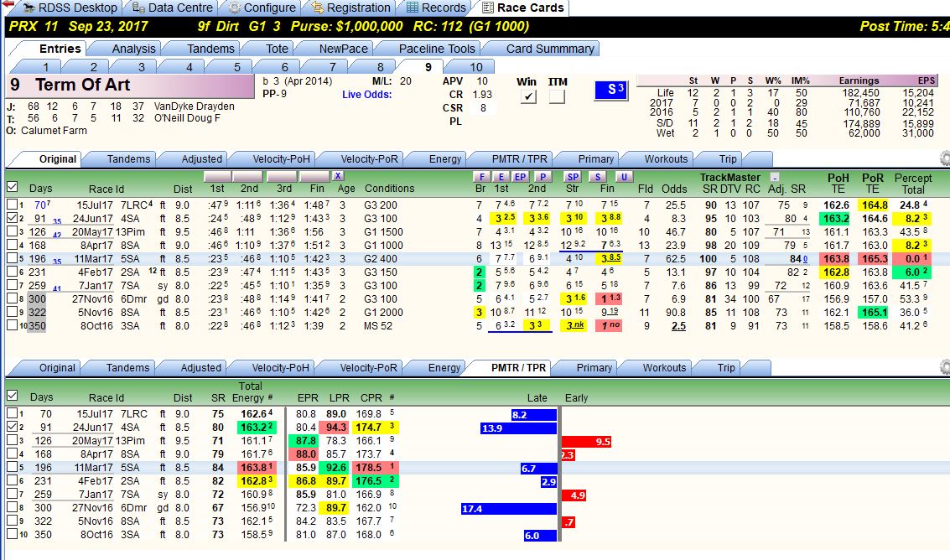Open lower Original tab

click(x=57, y=367)
